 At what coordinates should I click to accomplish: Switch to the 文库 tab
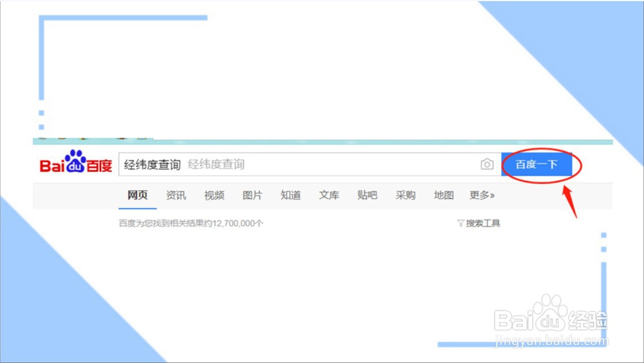coord(329,195)
